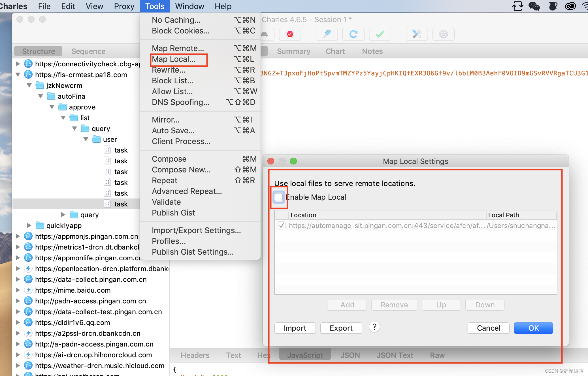The image size is (588, 376).
Task: Enable the Map Local checkbox
Action: click(x=279, y=197)
